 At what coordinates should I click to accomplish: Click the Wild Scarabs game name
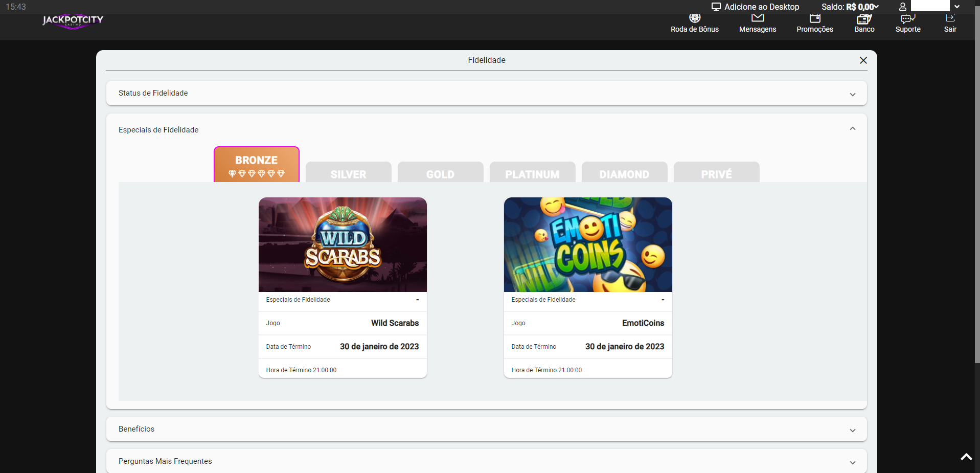[395, 323]
